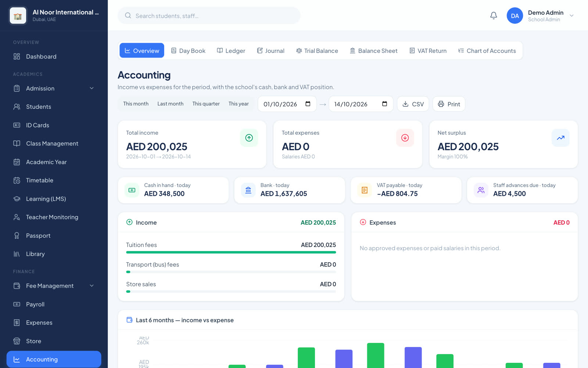This screenshot has height=368, width=588.
Task: Click the Print button
Action: click(x=449, y=104)
